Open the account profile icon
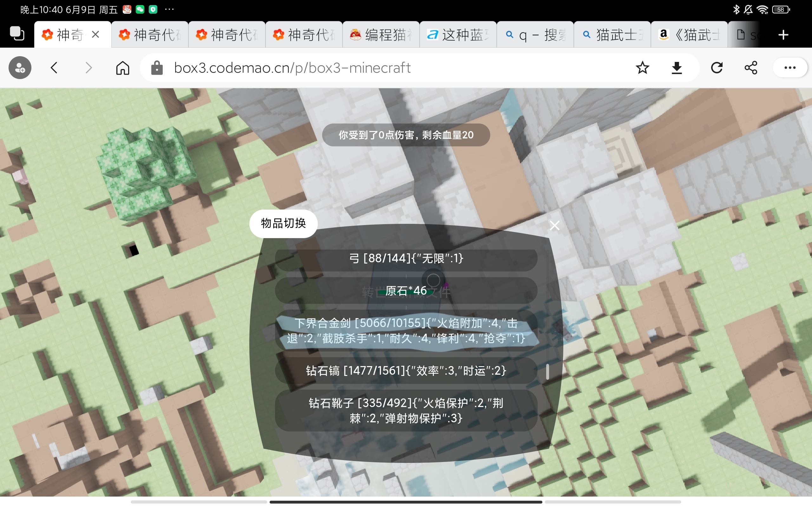Screen dimensions: 812x508 [20, 68]
